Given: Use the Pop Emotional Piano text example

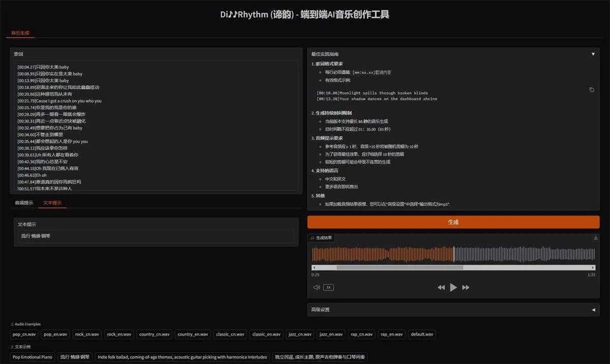Looking at the screenshot, I should coord(33,357).
